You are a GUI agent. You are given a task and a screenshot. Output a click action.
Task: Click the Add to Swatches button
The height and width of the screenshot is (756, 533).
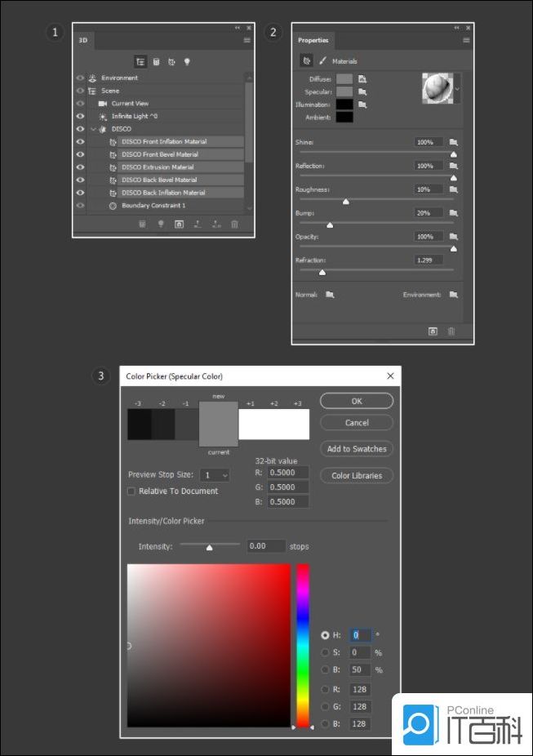pos(357,449)
